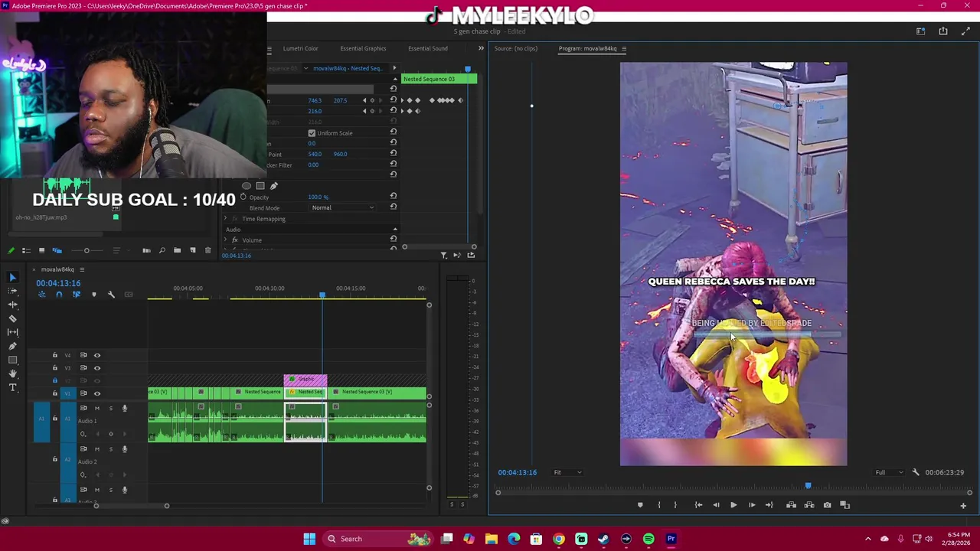Toggle the timeline Snap magnet icon
Image resolution: width=980 pixels, height=551 pixels.
(x=59, y=295)
